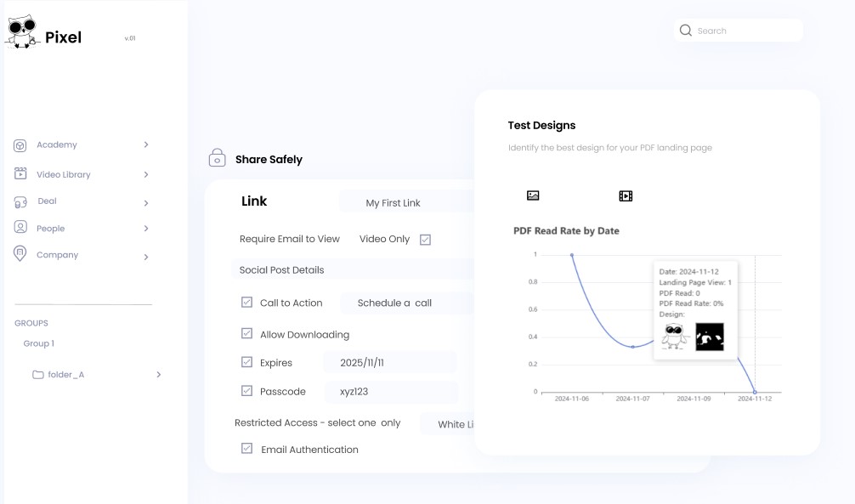
Task: Click the Pixel owl logo
Action: (23, 31)
